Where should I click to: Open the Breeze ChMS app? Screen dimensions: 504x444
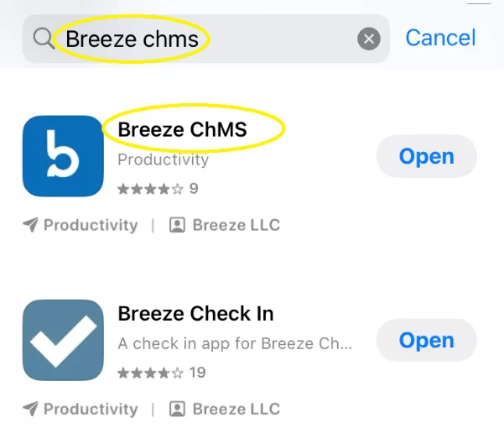tap(426, 157)
